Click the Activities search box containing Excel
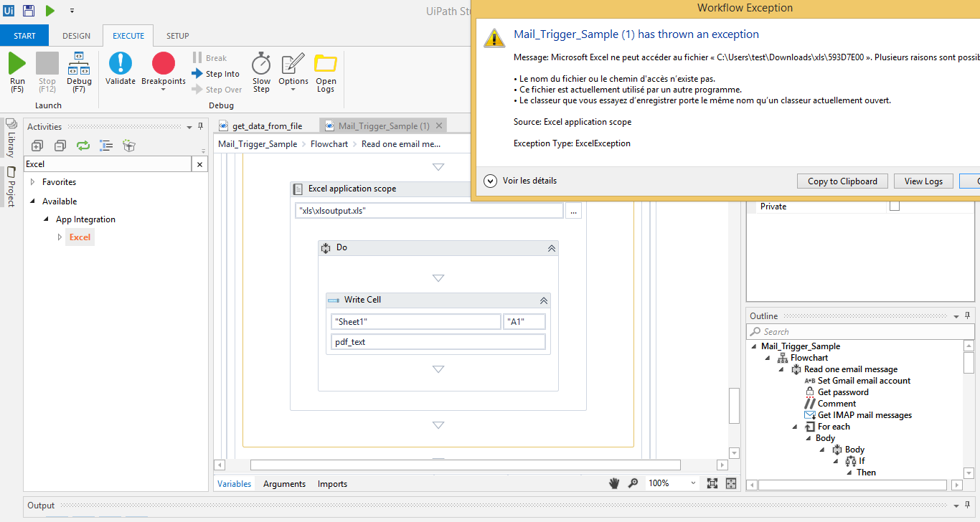Screen dimensions: 980x522 [108, 164]
